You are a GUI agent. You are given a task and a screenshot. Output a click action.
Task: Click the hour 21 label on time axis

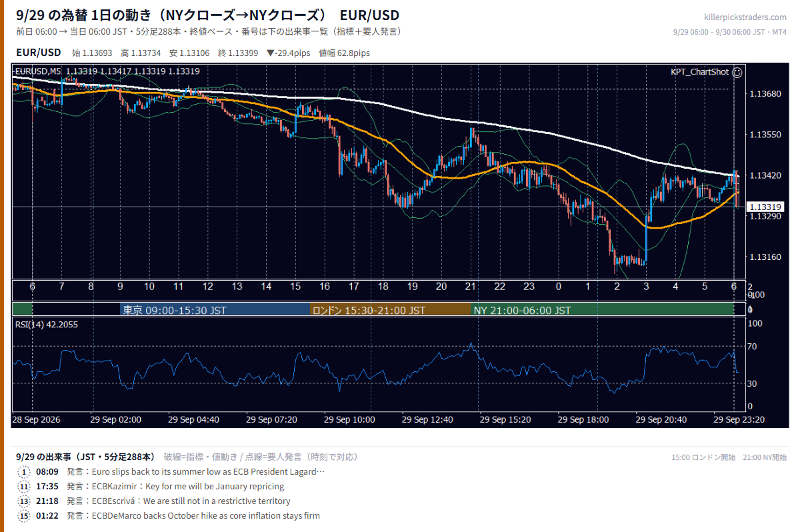pos(470,286)
